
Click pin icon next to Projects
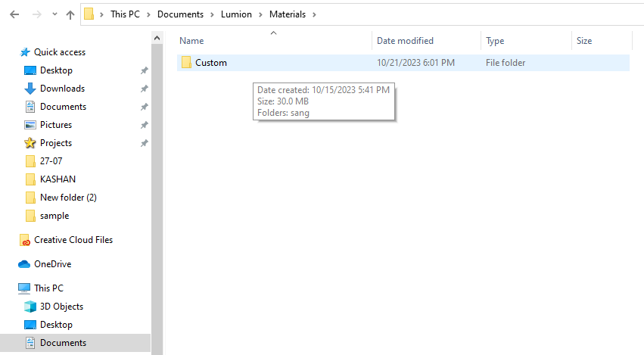click(x=144, y=143)
